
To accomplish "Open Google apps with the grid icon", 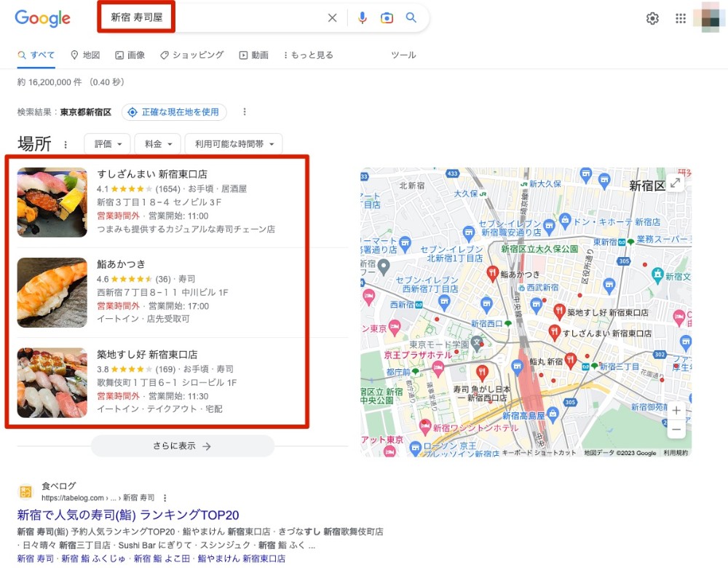I will [x=681, y=18].
